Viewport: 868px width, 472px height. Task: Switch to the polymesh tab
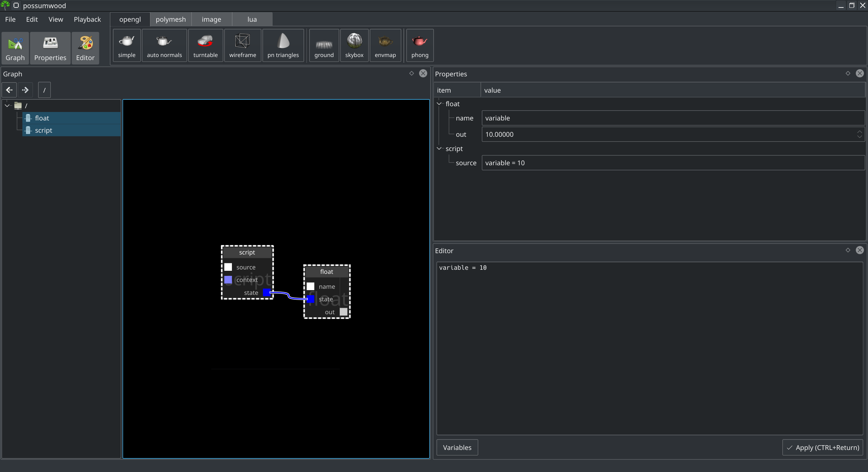click(170, 19)
